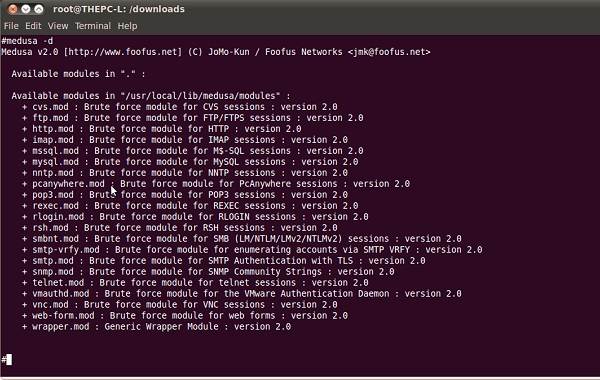Screen dimensions: 600x380
Task: Click the pcanywhere.mod module name
Action: (x=68, y=184)
